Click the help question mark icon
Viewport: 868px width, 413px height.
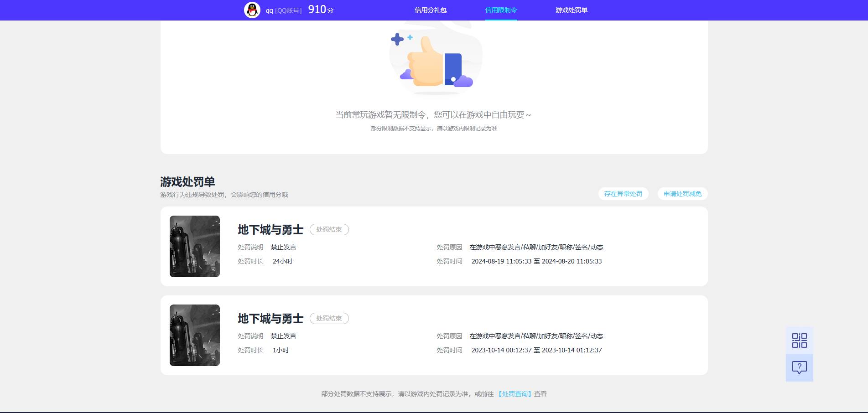tap(799, 368)
